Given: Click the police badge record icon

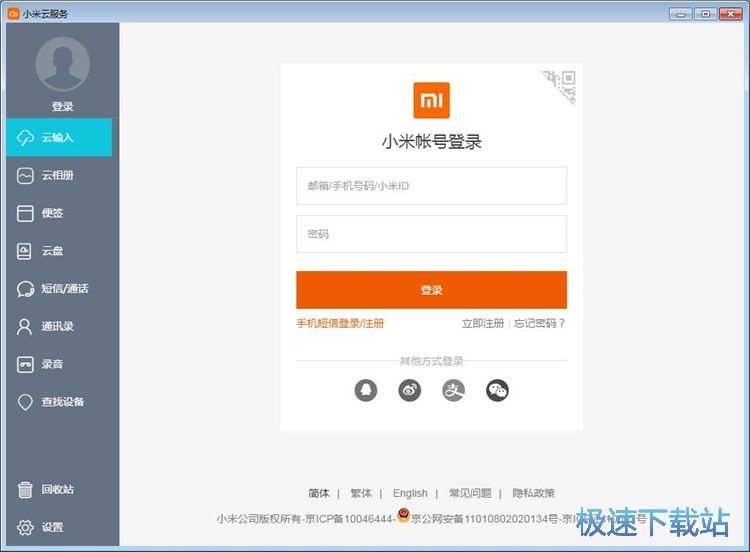Looking at the screenshot, I should [x=403, y=516].
